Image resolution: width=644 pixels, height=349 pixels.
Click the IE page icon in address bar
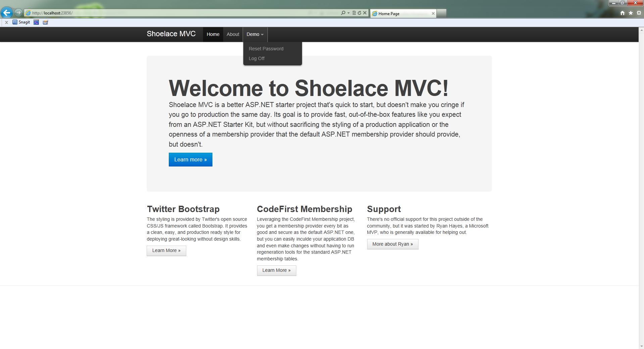click(28, 13)
